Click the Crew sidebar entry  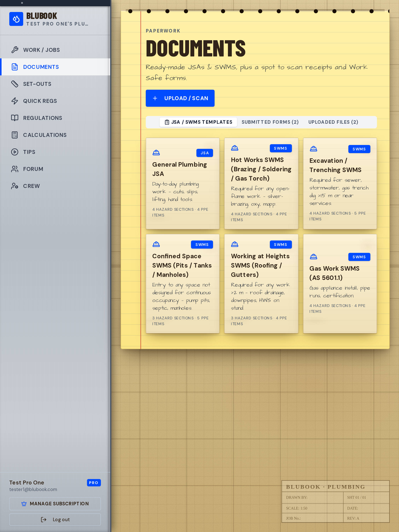click(x=55, y=186)
